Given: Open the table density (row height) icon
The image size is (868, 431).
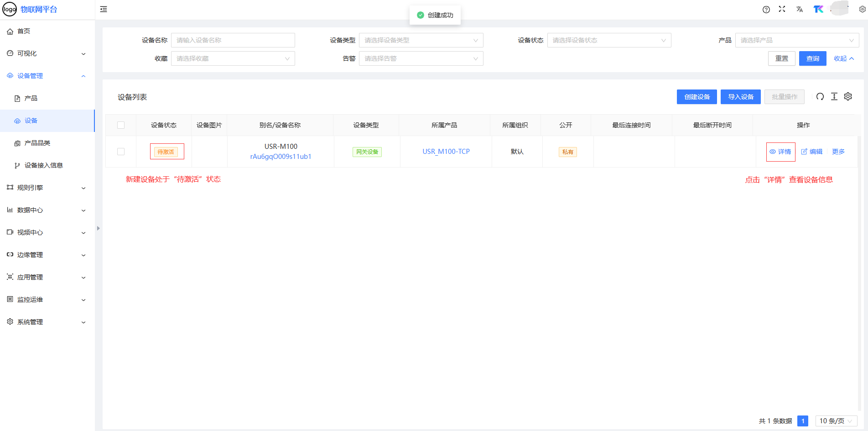Looking at the screenshot, I should pos(834,96).
